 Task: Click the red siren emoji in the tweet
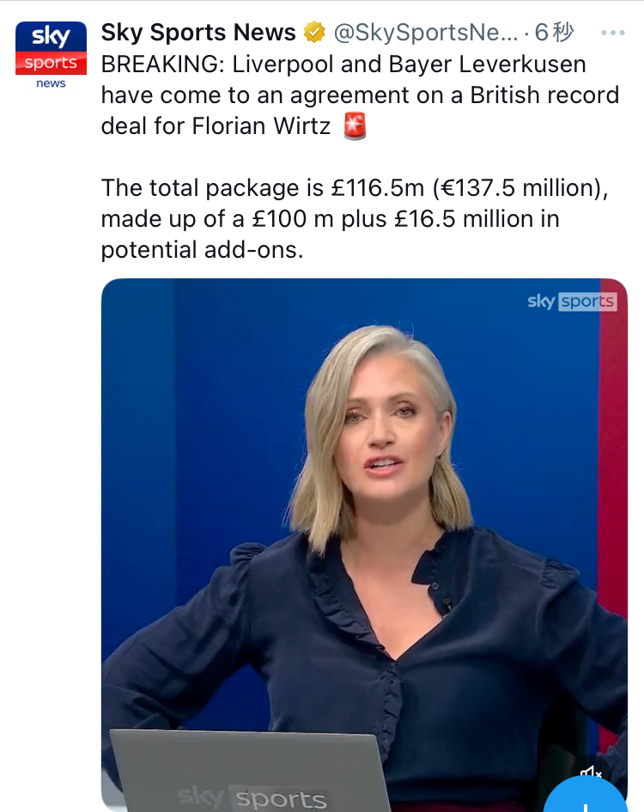(355, 127)
